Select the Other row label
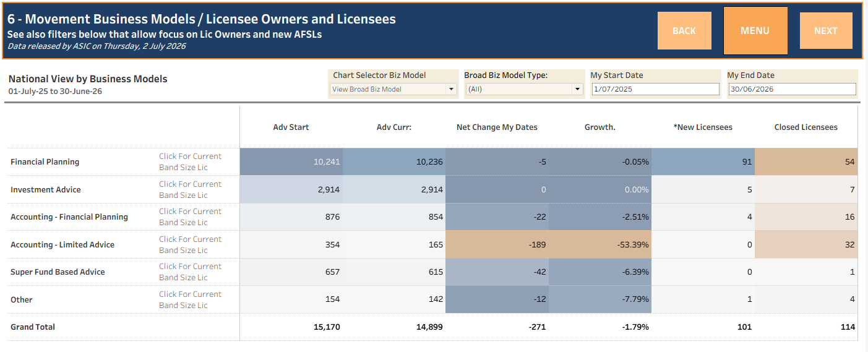Viewport: 868px width, 352px height. tap(21, 299)
